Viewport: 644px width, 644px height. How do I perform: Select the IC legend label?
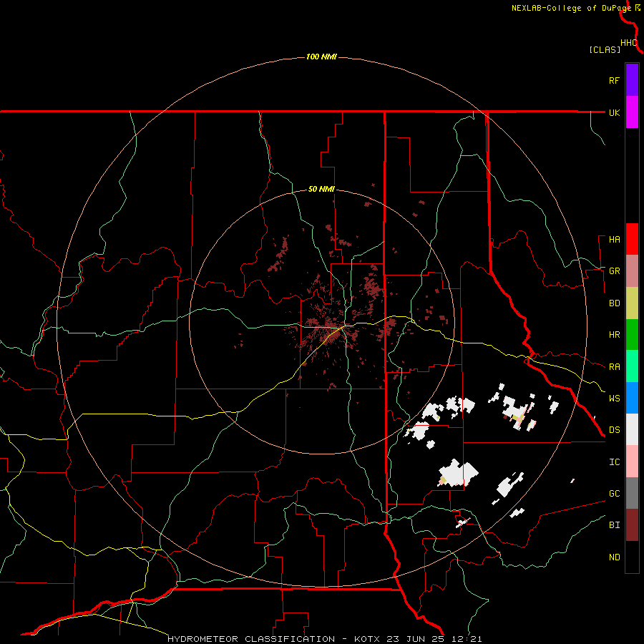pyautogui.click(x=614, y=462)
